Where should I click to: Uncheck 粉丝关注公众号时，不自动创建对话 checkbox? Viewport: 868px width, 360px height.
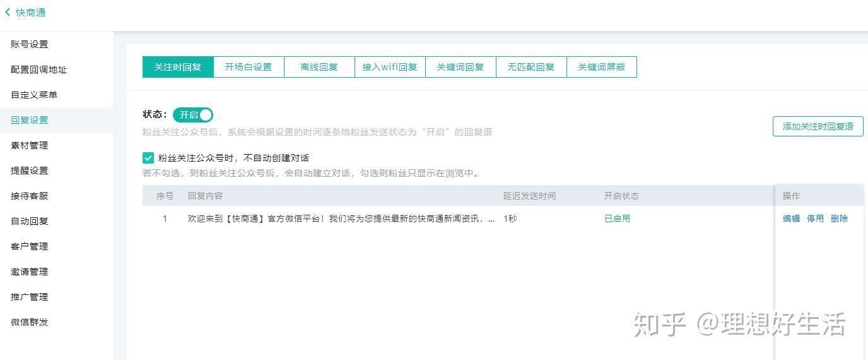pos(148,158)
